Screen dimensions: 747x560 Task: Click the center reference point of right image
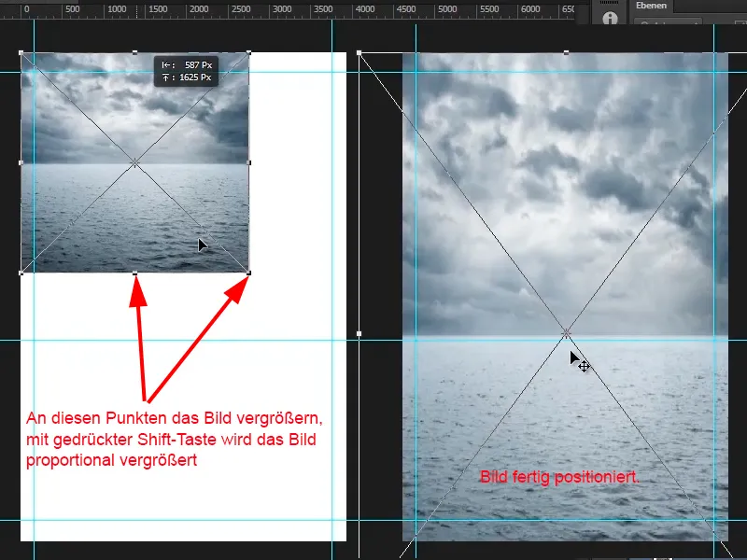pos(567,333)
